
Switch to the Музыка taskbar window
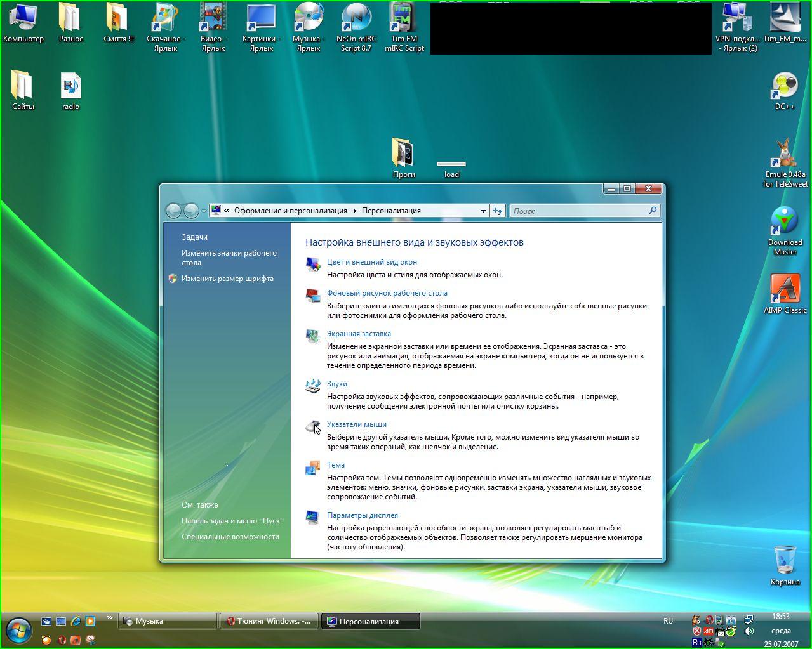(x=168, y=621)
